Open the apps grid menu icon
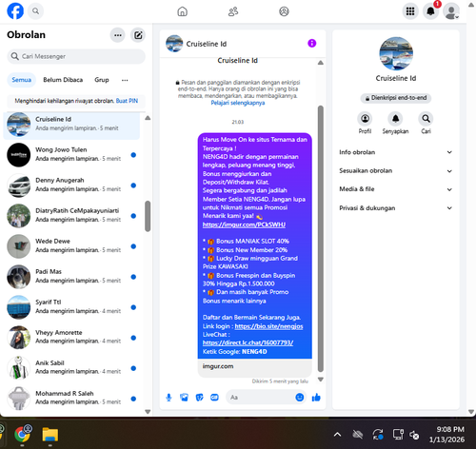 [410, 11]
